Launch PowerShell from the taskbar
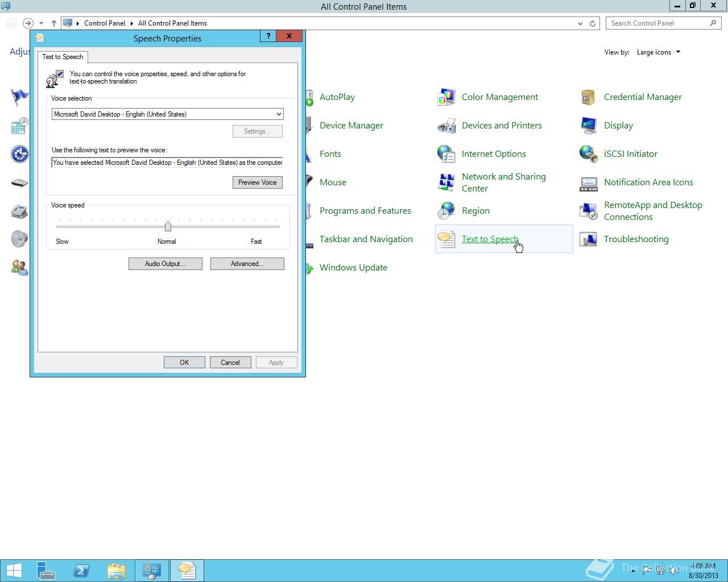The height and width of the screenshot is (582, 728). [x=81, y=571]
